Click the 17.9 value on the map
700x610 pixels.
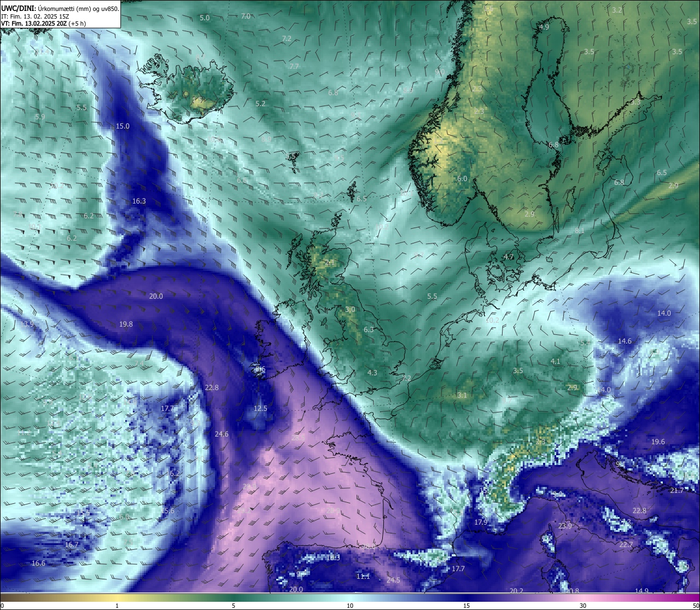coord(481,522)
